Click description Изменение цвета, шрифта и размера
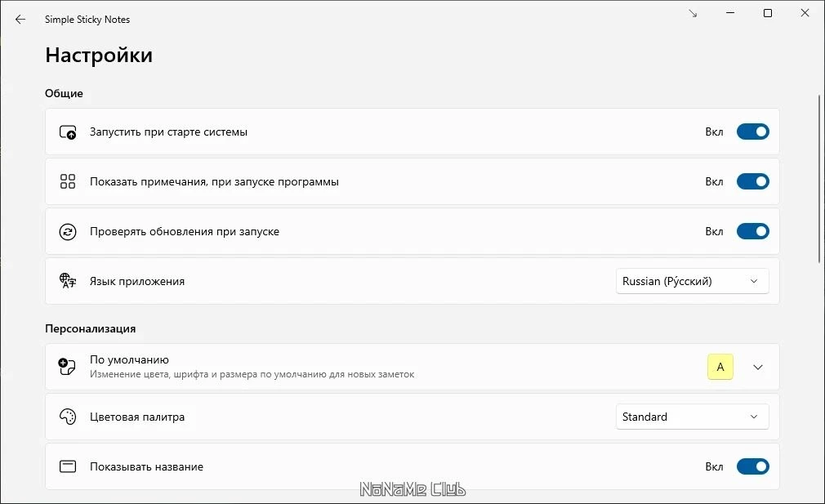 tap(252, 375)
